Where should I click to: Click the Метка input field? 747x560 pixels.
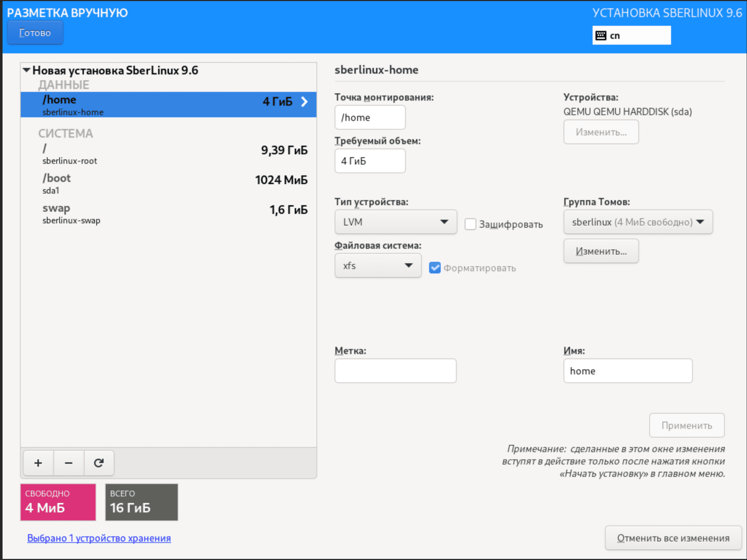[395, 371]
